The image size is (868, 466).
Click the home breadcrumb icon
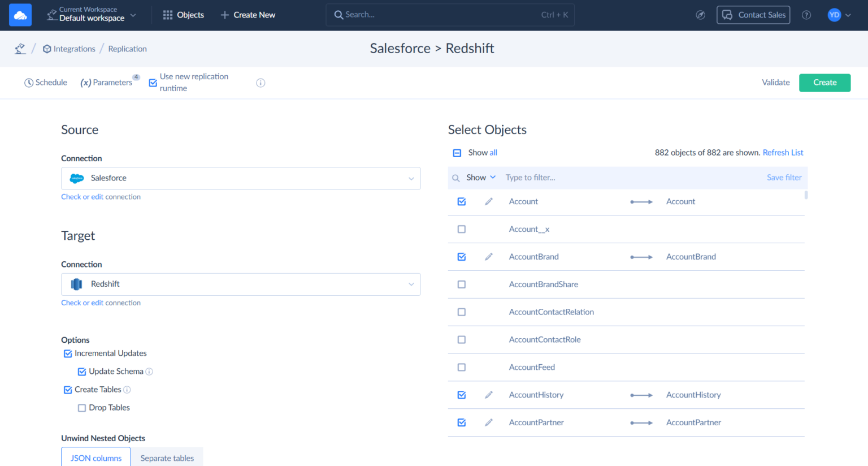[x=20, y=49]
